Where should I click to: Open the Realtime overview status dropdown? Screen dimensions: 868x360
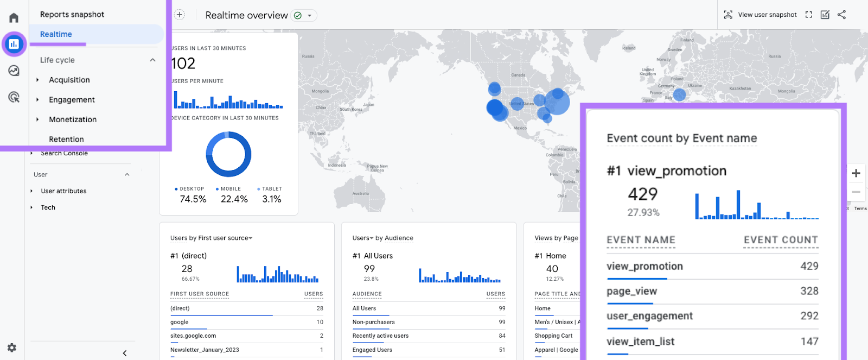click(x=310, y=16)
